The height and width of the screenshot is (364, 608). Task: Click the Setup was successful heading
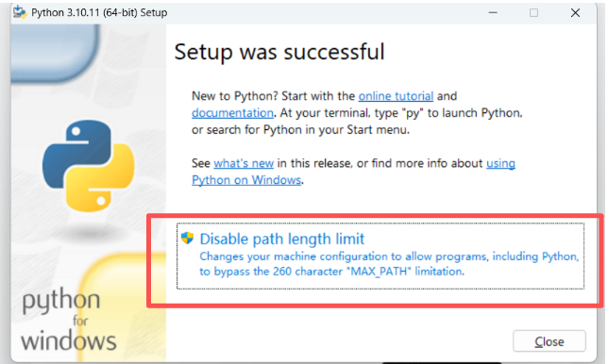coord(279,52)
